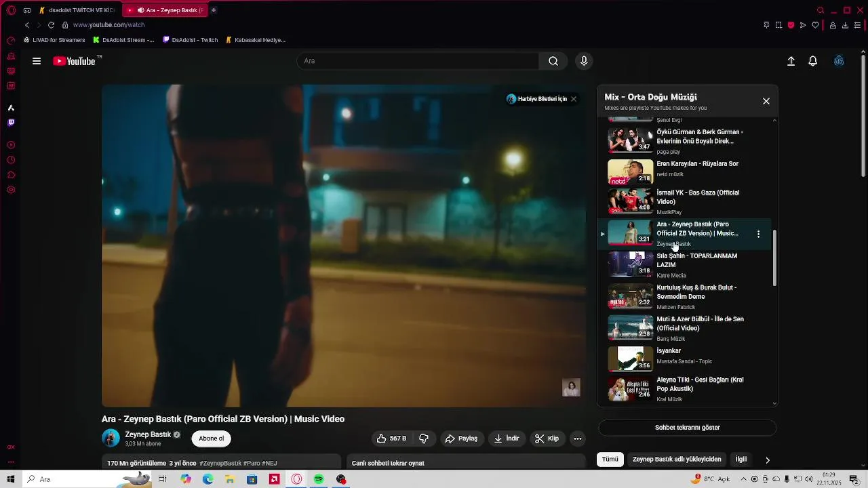Click the YouTube search input field
The width and height of the screenshot is (868, 488).
coord(418,61)
